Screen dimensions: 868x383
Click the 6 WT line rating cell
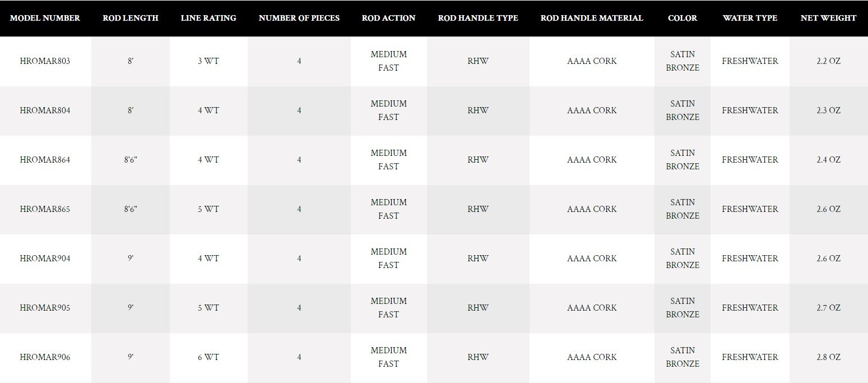[208, 357]
